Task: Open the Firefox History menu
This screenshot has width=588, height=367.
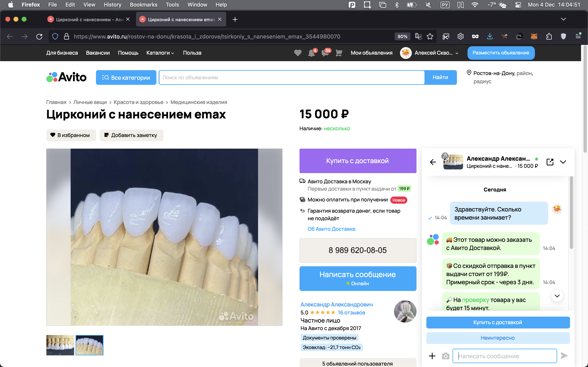Action: coord(112,5)
